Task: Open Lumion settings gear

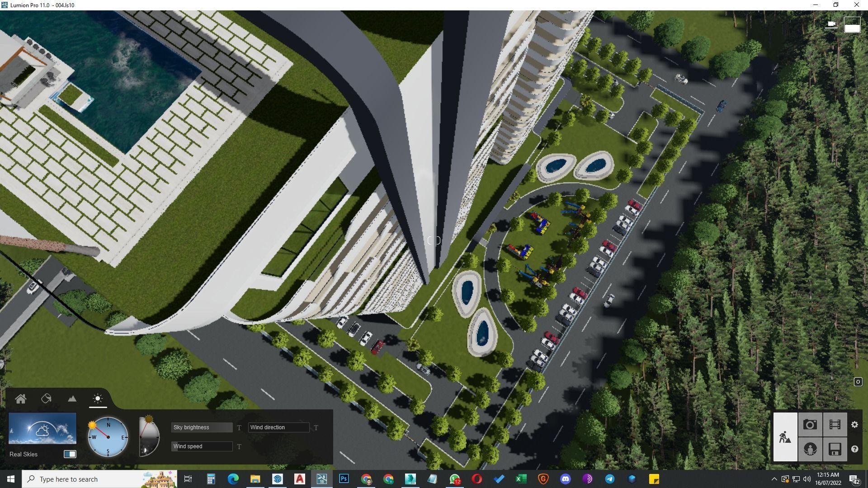Action: pos(854,425)
